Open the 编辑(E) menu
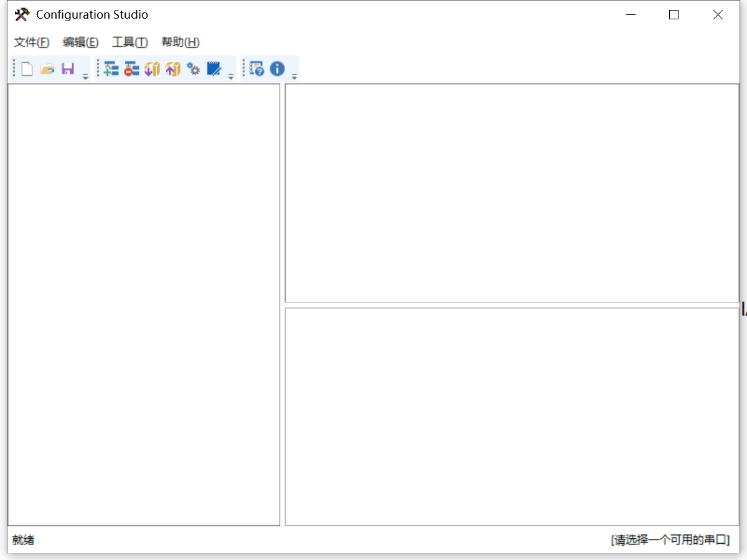This screenshot has width=747, height=560. [x=81, y=42]
